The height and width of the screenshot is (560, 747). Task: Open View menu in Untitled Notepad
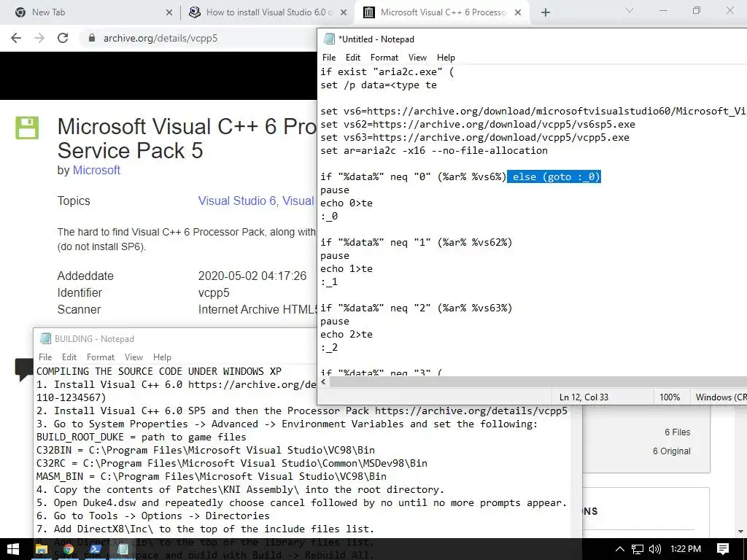(417, 57)
